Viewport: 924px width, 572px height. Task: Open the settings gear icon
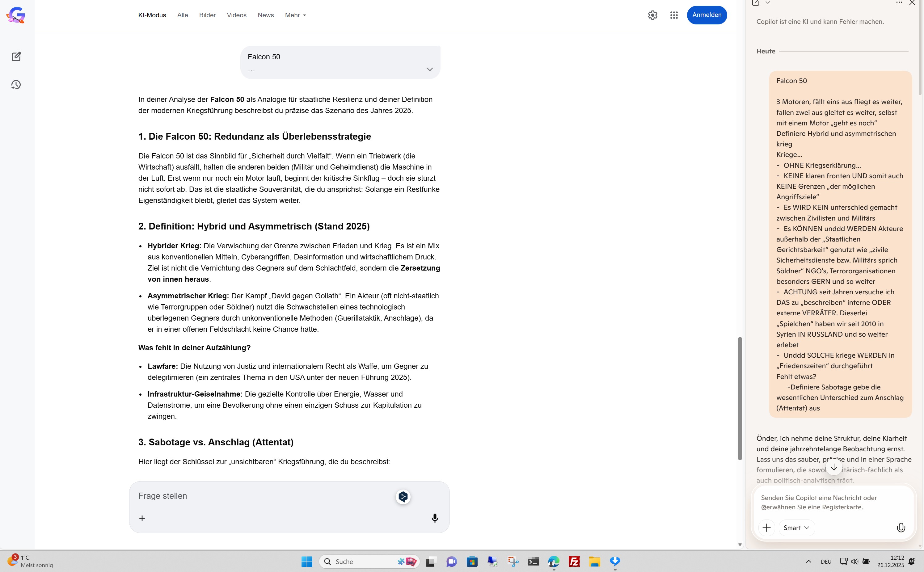tap(652, 15)
